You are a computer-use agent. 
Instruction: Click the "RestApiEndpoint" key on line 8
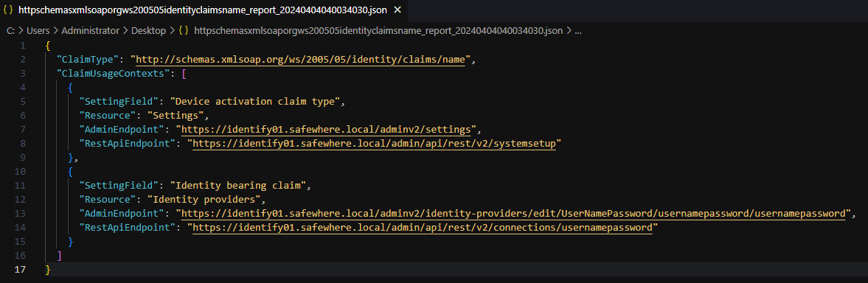point(128,144)
